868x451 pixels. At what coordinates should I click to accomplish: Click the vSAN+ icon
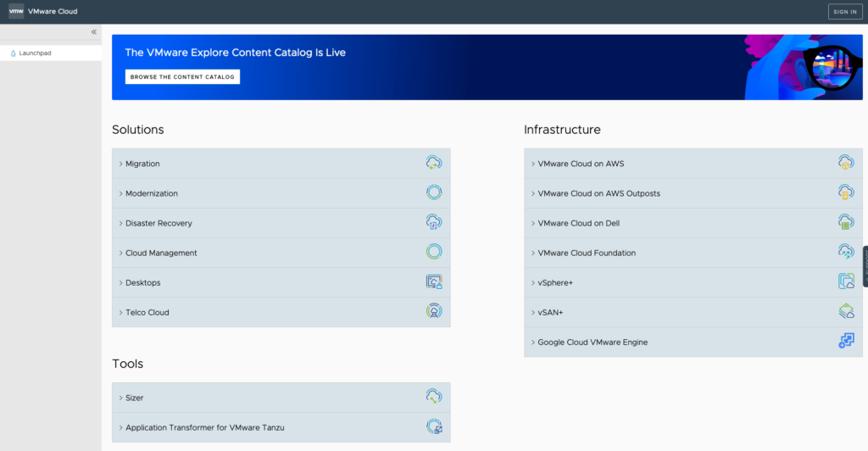[x=846, y=312]
